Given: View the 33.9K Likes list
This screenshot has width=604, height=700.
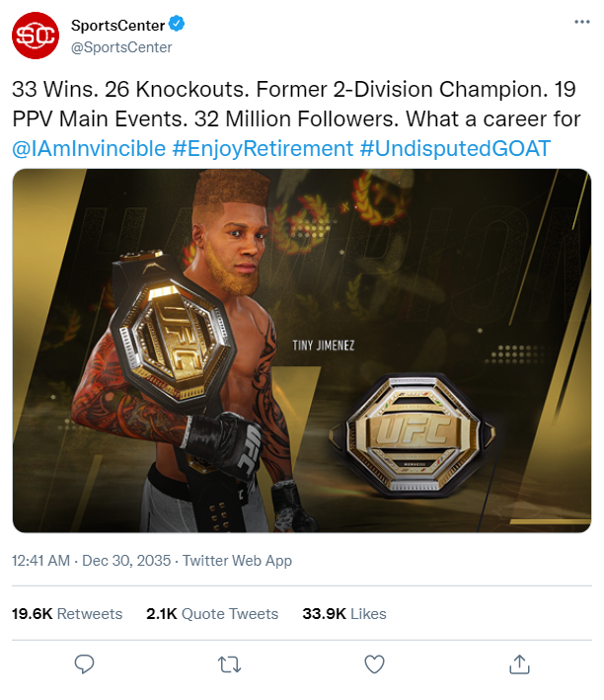Looking at the screenshot, I should [x=344, y=613].
